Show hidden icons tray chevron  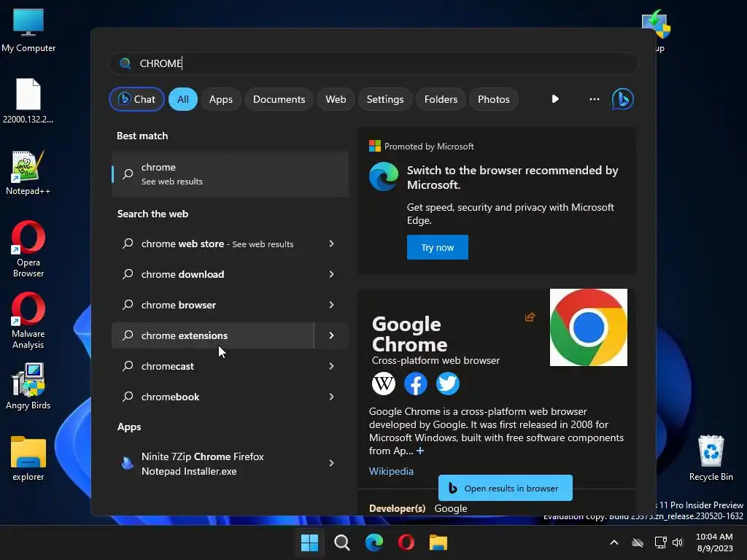[x=614, y=542]
